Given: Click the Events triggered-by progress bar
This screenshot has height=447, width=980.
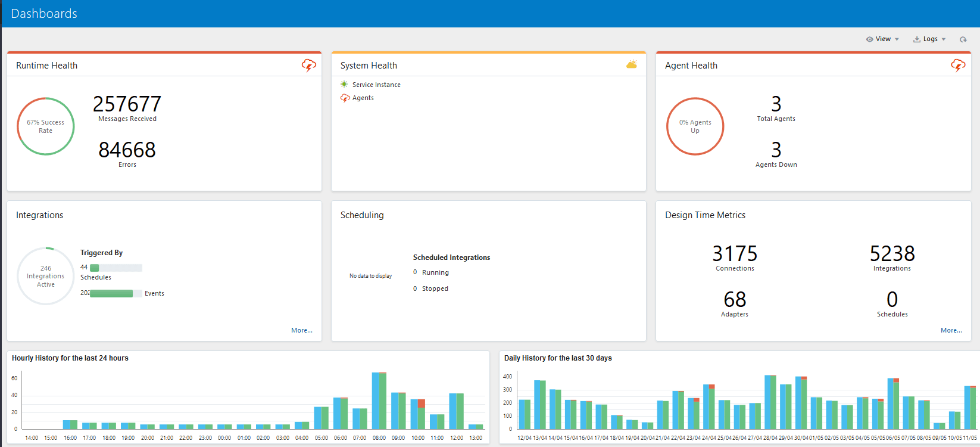Looking at the screenshot, I should tap(116, 293).
